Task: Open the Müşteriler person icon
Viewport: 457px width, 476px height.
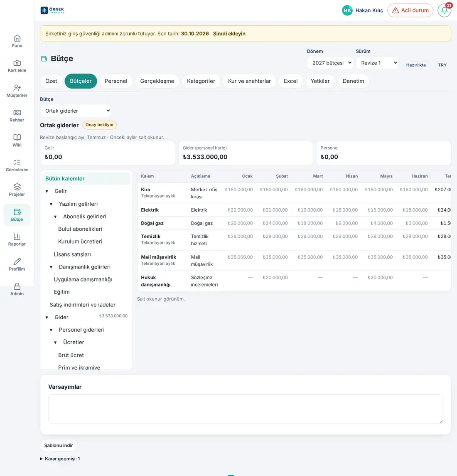Action: tap(17, 88)
